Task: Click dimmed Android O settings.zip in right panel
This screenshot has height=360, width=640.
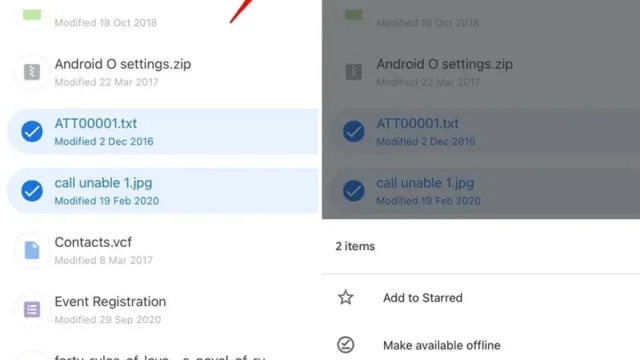Action: [444, 64]
